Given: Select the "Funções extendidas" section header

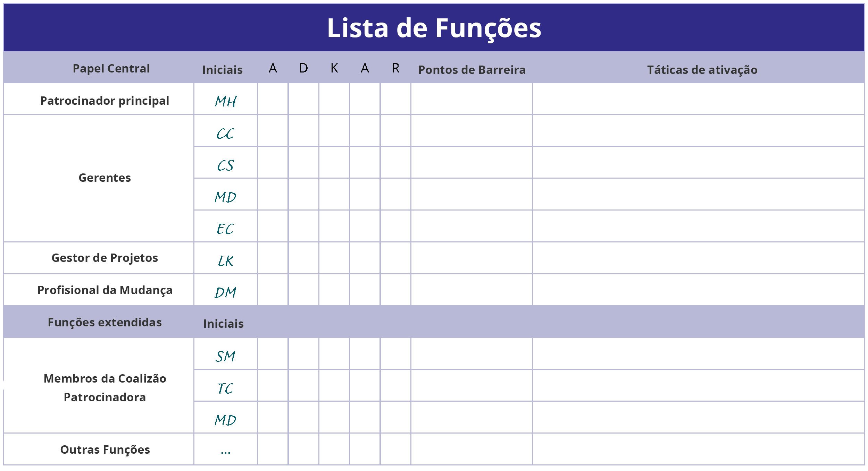Looking at the screenshot, I should point(105,322).
